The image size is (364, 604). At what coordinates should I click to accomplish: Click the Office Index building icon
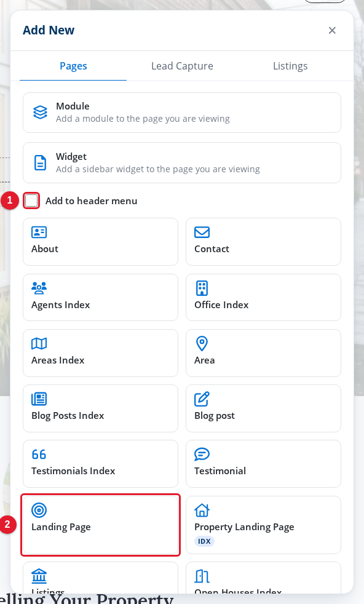coord(202,288)
